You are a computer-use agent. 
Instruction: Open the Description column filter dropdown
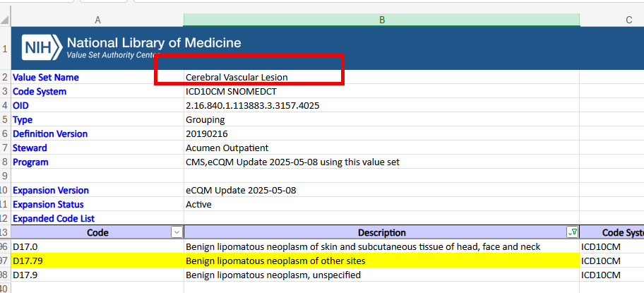[573, 232]
